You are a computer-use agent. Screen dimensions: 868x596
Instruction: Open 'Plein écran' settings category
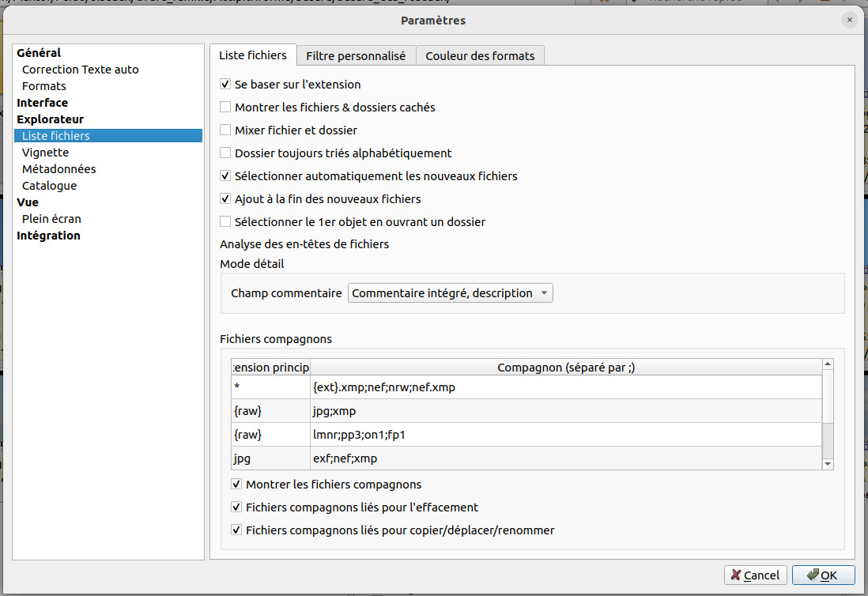(51, 219)
